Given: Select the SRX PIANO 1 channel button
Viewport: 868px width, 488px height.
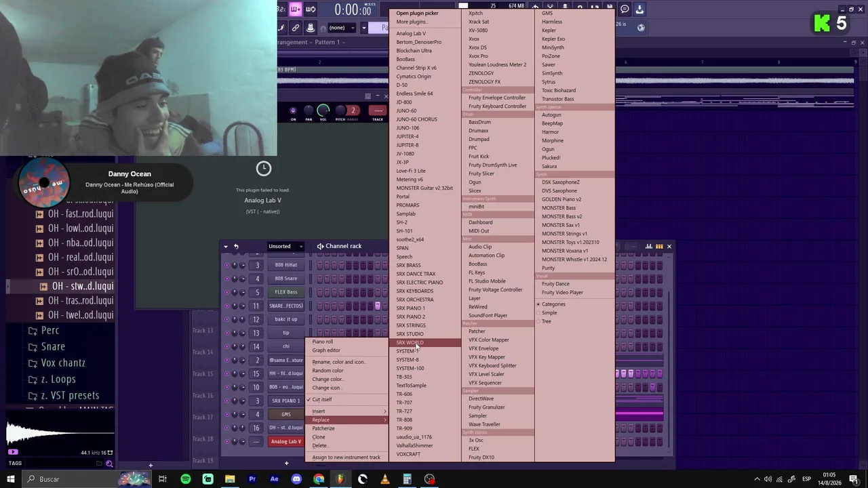Looking at the screenshot, I should click(286, 401).
